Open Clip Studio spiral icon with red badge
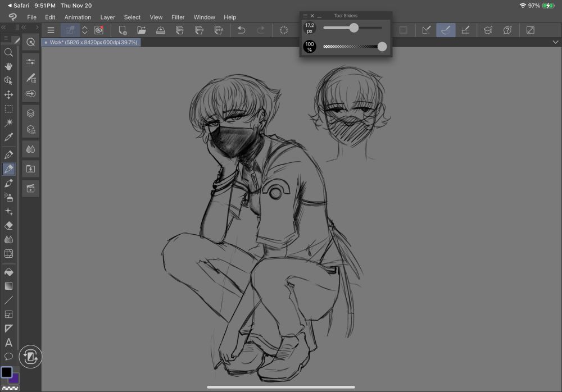Screen dimensions: 562x392 point(99,30)
